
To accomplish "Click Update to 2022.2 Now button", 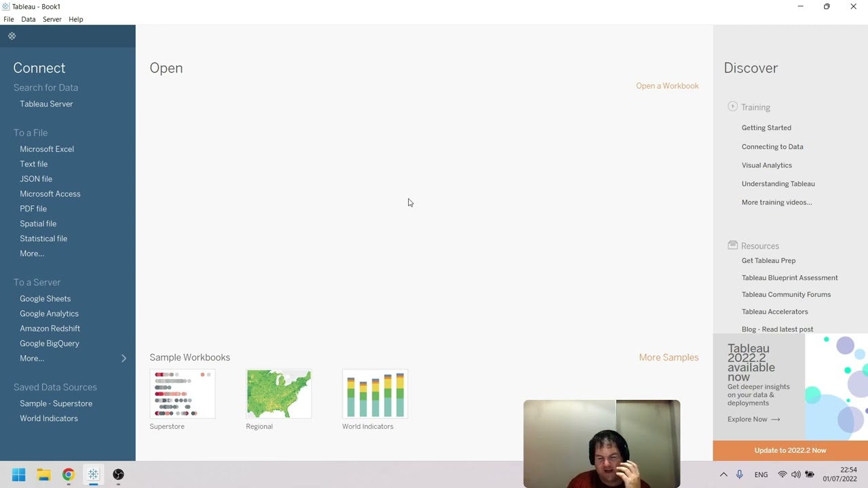I will (791, 451).
